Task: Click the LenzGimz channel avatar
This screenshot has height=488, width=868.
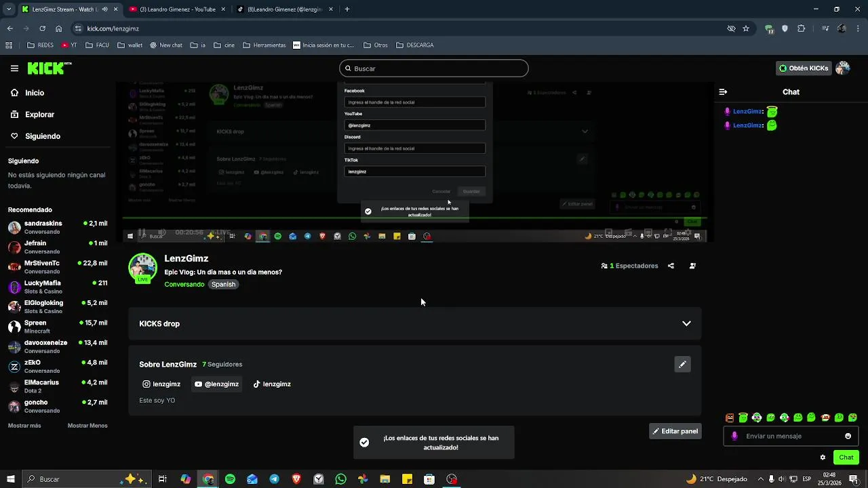Action: [x=142, y=268]
